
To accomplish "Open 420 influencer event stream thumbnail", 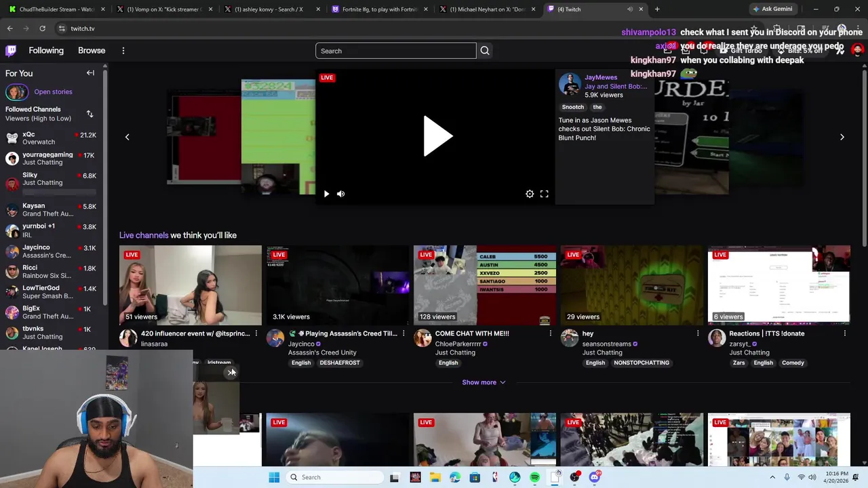I will tap(191, 285).
